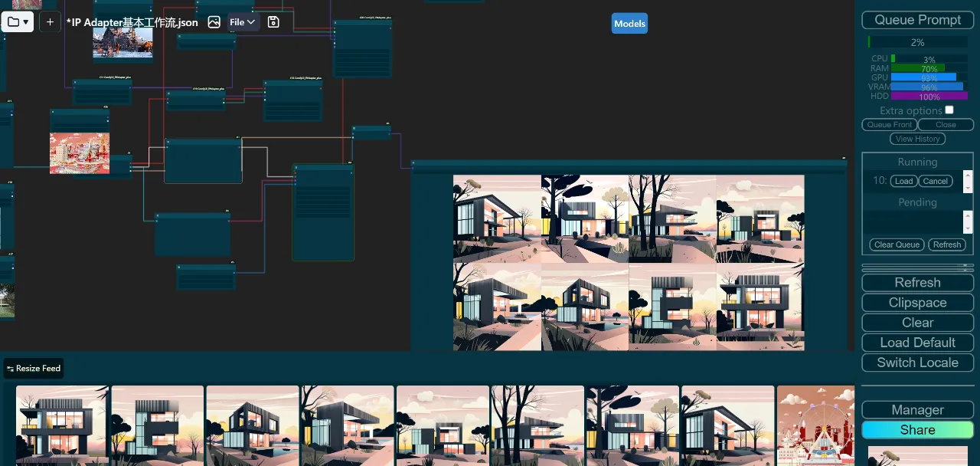Open the workflow folder dropdown
This screenshot has height=466, width=980.
pyautogui.click(x=18, y=22)
